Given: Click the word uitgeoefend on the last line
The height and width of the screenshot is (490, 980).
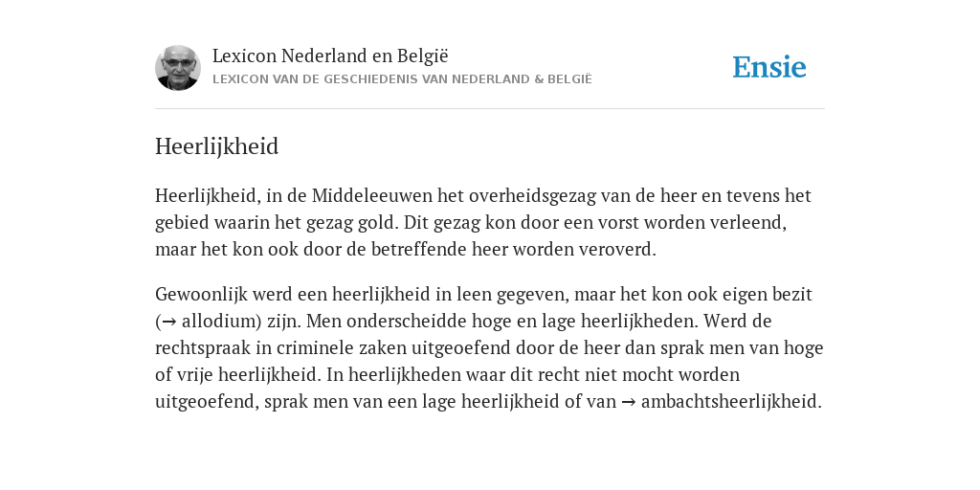Looking at the screenshot, I should pos(207,402).
